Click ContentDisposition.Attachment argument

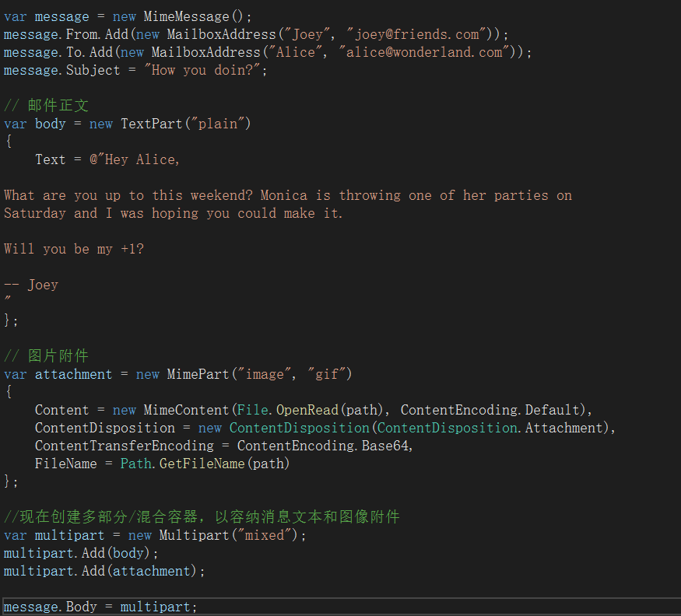(x=492, y=428)
